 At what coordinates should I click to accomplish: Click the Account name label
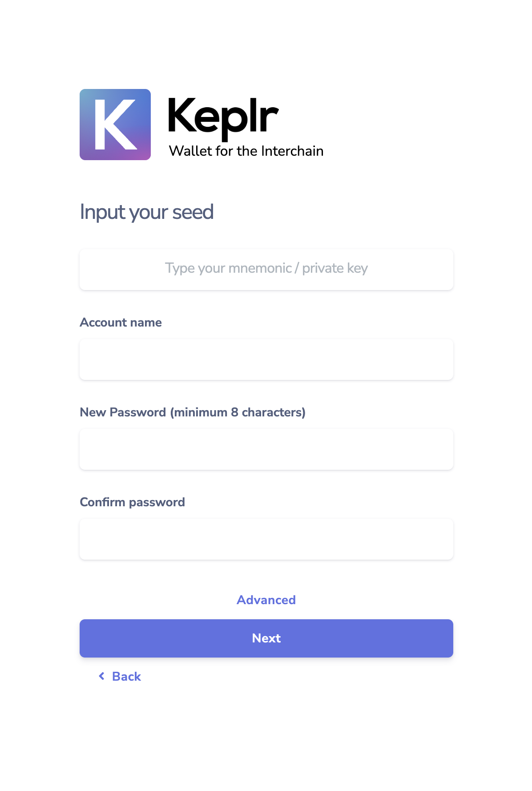[x=121, y=323]
